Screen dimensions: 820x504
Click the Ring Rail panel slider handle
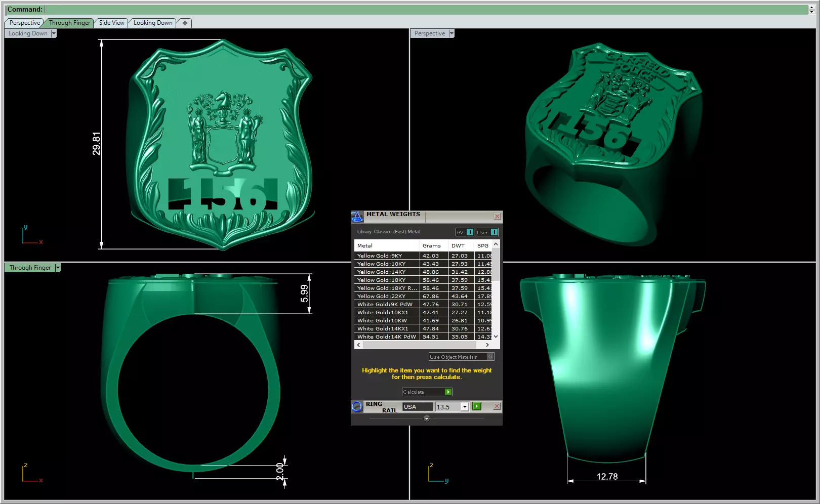pyautogui.click(x=427, y=418)
